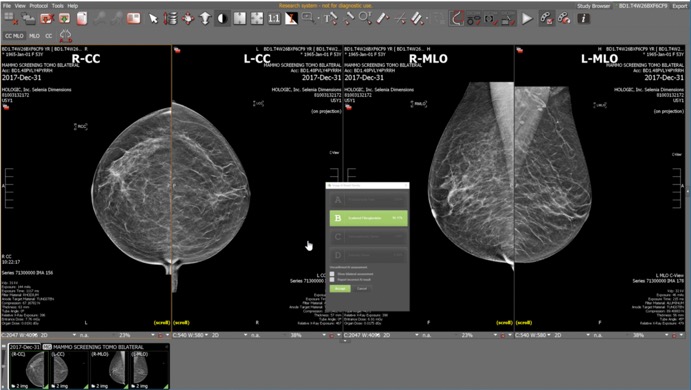The image size is (691, 390).
Task: Choose the text annotation T tool
Action: 331,19
